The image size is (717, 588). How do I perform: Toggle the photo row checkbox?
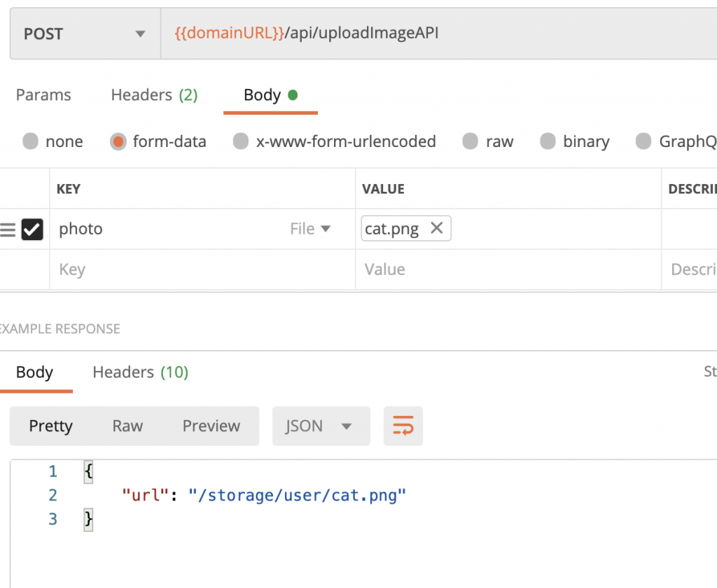click(x=32, y=229)
